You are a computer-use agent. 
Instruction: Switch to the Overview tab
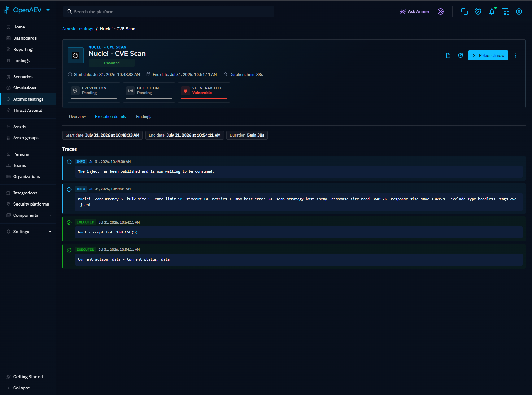[x=77, y=117]
